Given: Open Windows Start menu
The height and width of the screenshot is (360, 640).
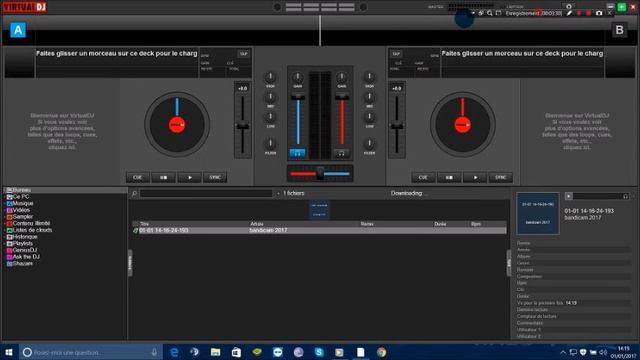Looking at the screenshot, I should coord(9,352).
